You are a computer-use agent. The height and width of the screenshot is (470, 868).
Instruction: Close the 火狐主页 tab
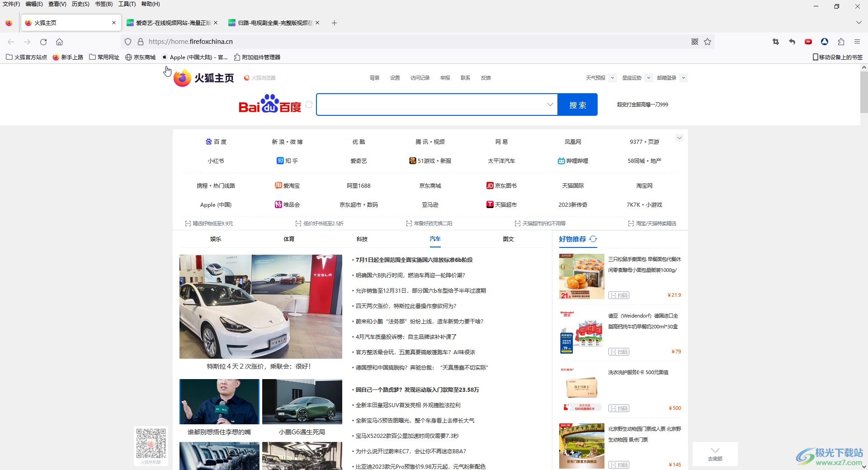tap(114, 23)
